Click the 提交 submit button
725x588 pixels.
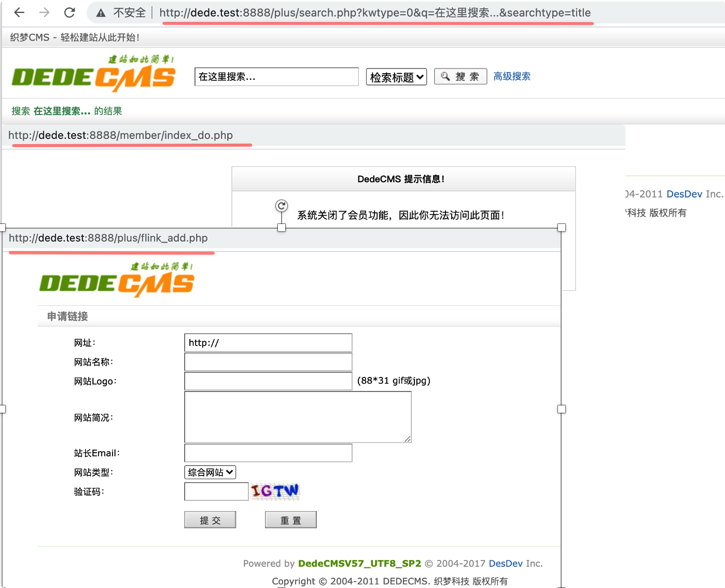210,520
